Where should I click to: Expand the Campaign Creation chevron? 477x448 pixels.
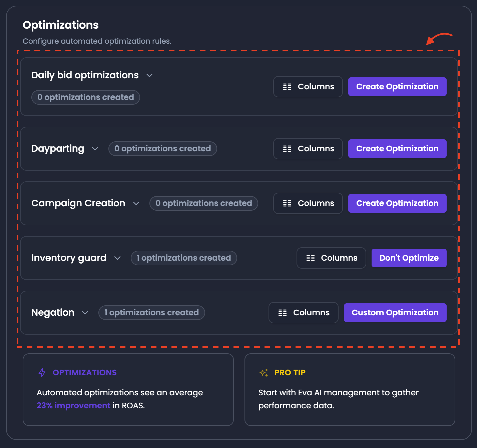click(x=136, y=203)
